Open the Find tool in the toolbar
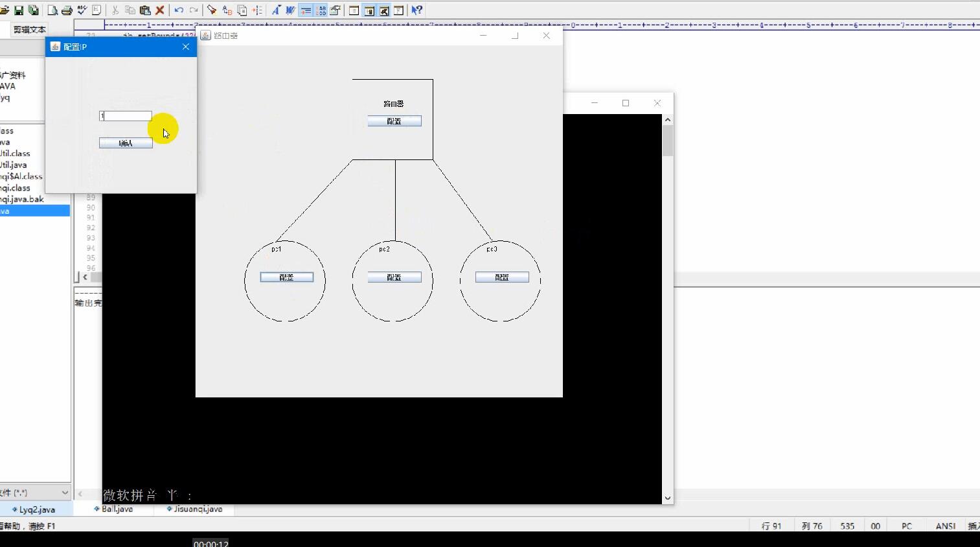This screenshot has height=547, width=980. click(212, 10)
